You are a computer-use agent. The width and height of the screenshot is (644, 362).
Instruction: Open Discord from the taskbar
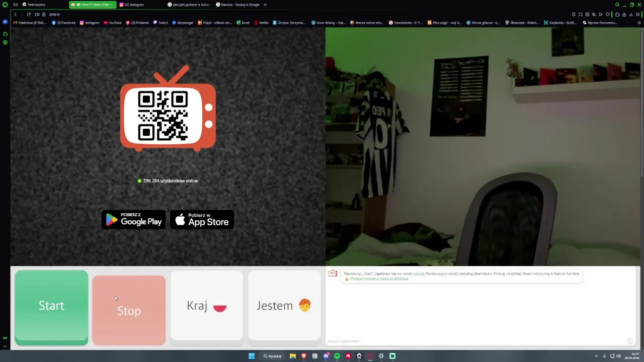[326, 356]
